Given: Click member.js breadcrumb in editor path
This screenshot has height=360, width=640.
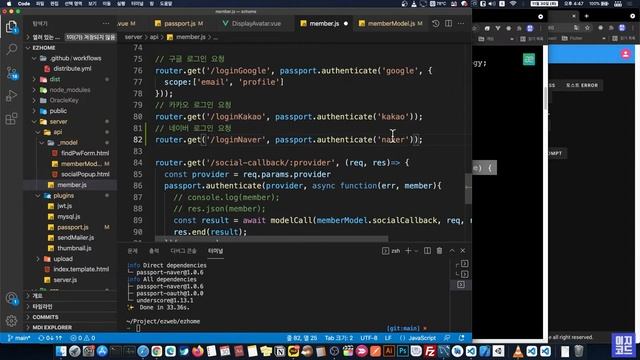Looking at the screenshot, I should pos(190,37).
